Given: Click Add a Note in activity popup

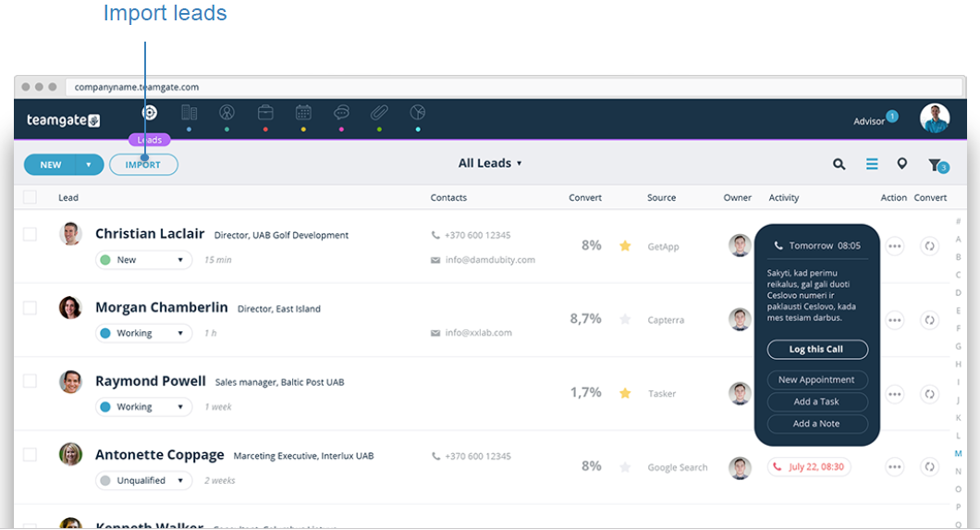Looking at the screenshot, I should pyautogui.click(x=817, y=423).
